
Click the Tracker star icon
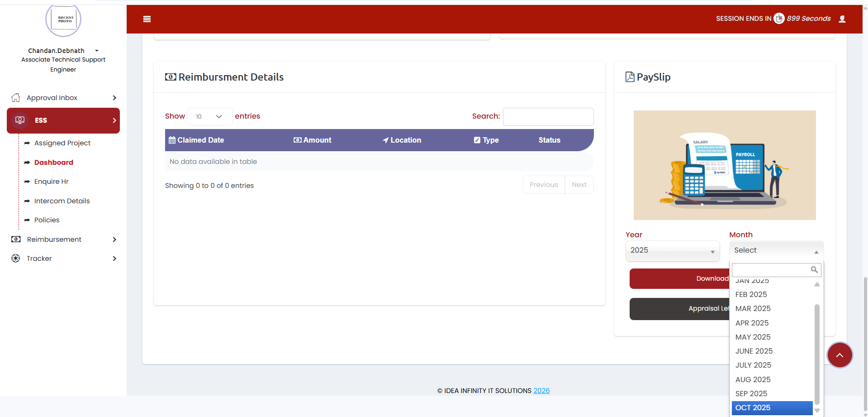point(16,259)
